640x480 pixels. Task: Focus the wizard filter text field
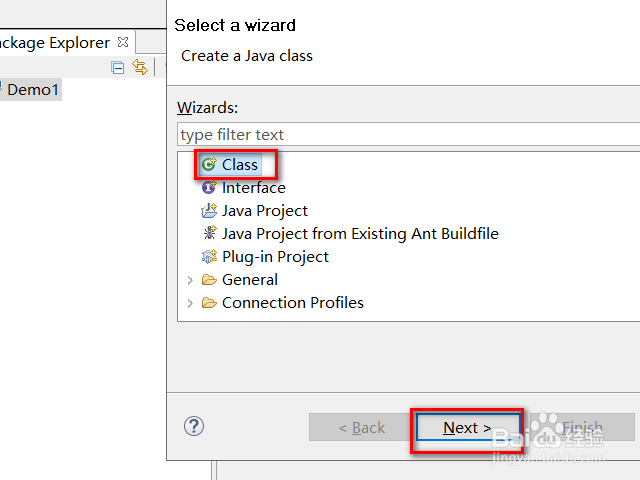point(408,134)
